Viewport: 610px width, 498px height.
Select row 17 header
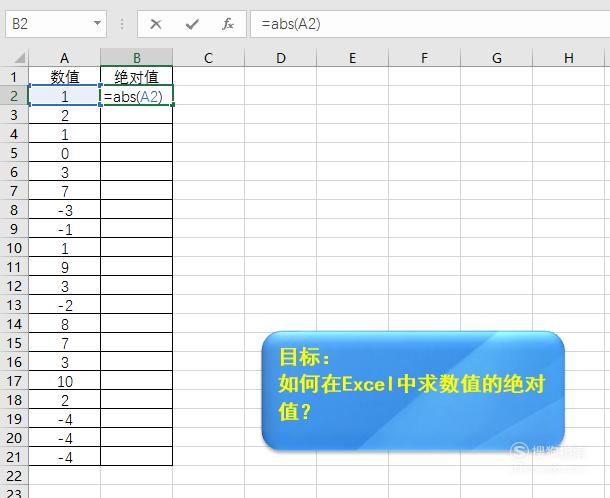tap(14, 381)
